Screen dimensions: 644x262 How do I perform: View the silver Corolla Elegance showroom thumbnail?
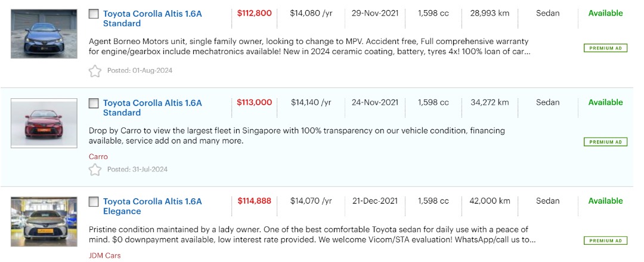click(44, 222)
